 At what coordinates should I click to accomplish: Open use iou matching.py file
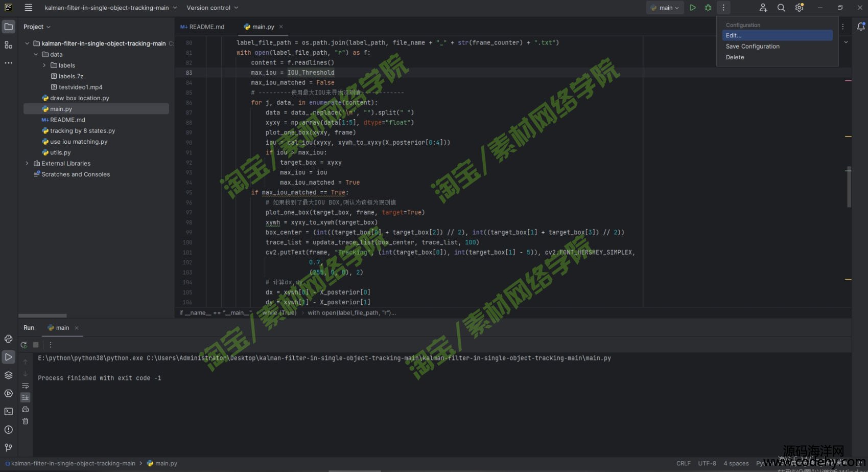coord(79,142)
